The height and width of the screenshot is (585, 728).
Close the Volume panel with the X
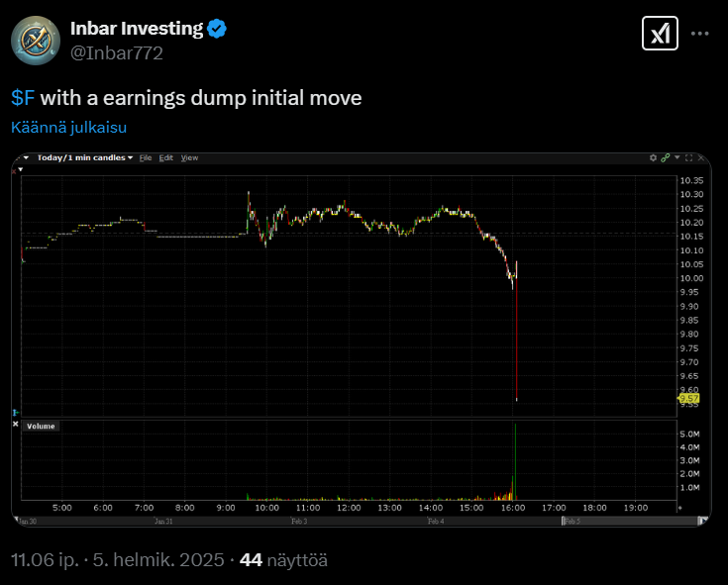[x=15, y=425]
